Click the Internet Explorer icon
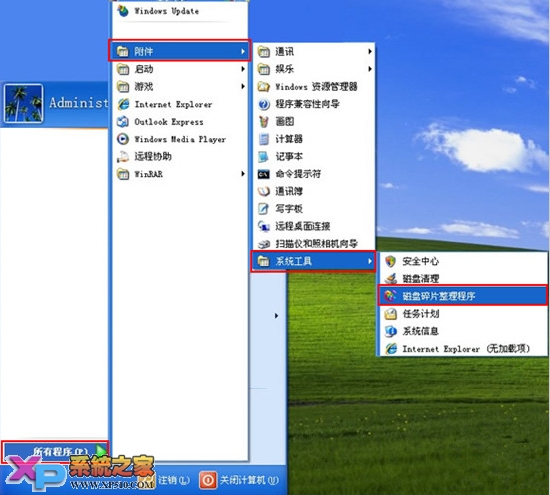The height and width of the screenshot is (495, 550). pos(123,104)
